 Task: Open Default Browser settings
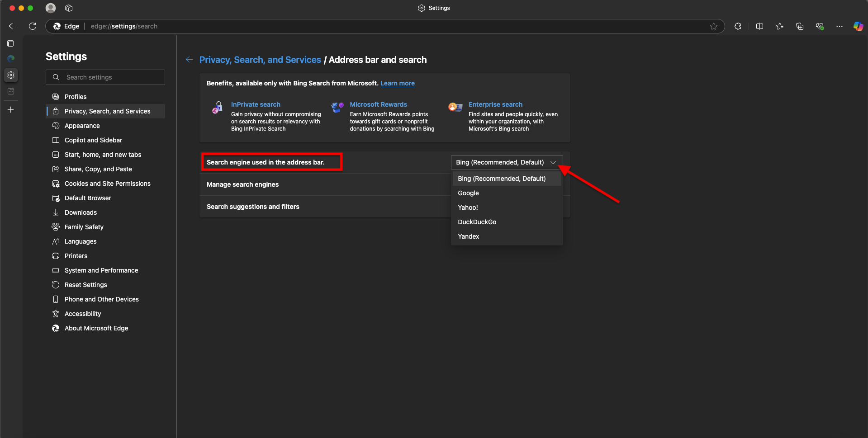pyautogui.click(x=105, y=198)
